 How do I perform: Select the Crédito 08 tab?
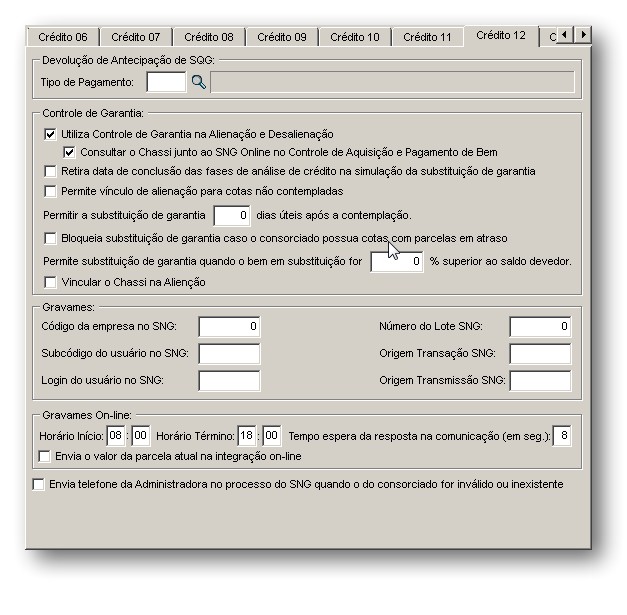click(209, 37)
